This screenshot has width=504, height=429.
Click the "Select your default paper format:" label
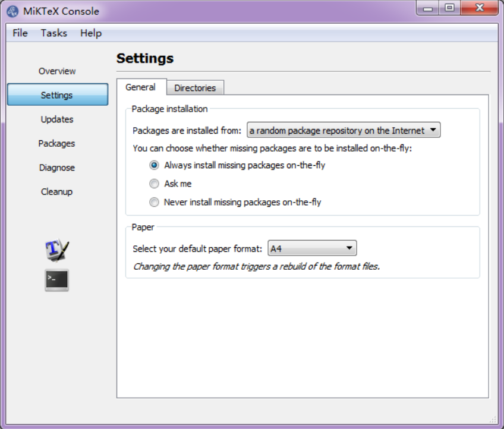197,249
